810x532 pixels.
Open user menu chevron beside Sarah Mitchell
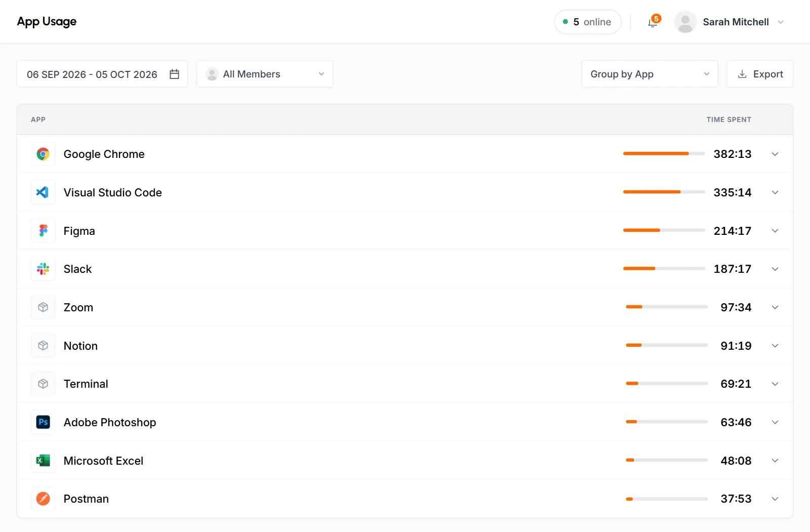pyautogui.click(x=781, y=22)
